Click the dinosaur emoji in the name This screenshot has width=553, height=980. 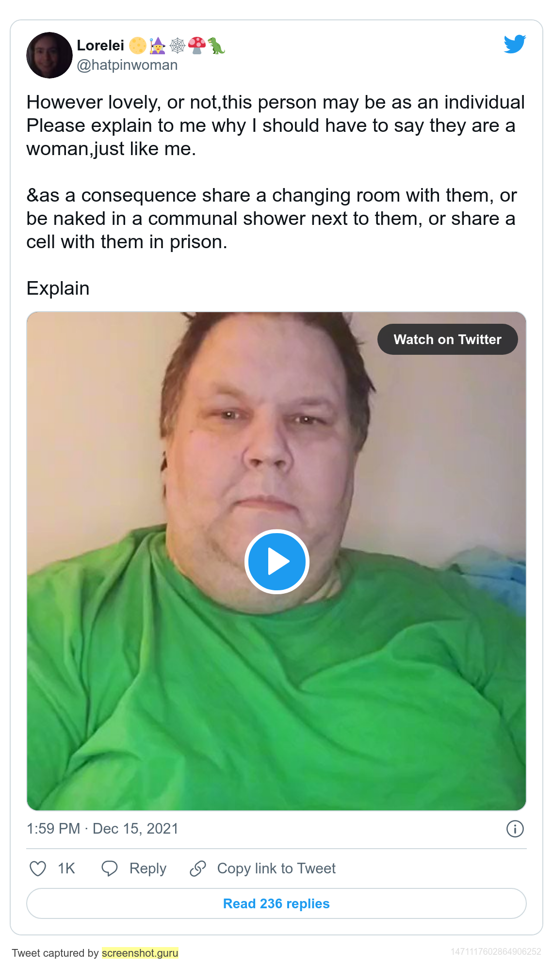pyautogui.click(x=216, y=46)
